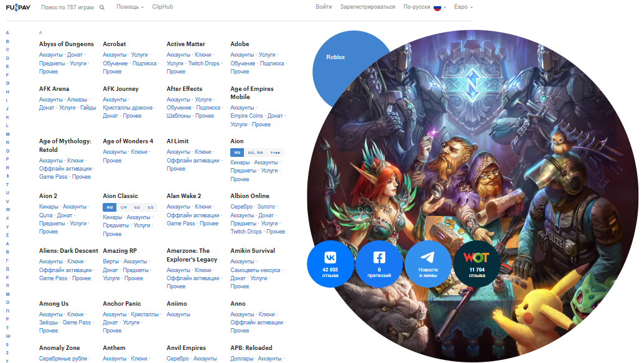Click the Зарегистрироваться link
This screenshot has height=363, width=644.
[367, 7]
